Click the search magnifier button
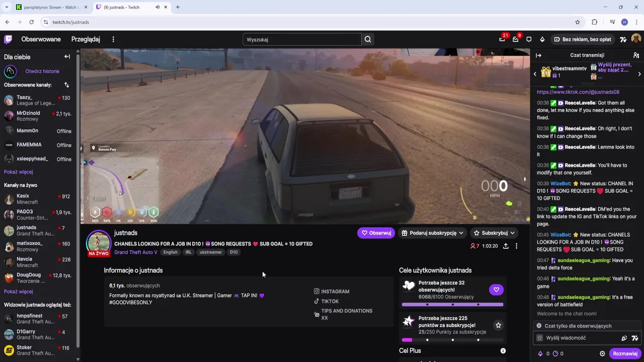The height and width of the screenshot is (362, 644). [x=368, y=39]
